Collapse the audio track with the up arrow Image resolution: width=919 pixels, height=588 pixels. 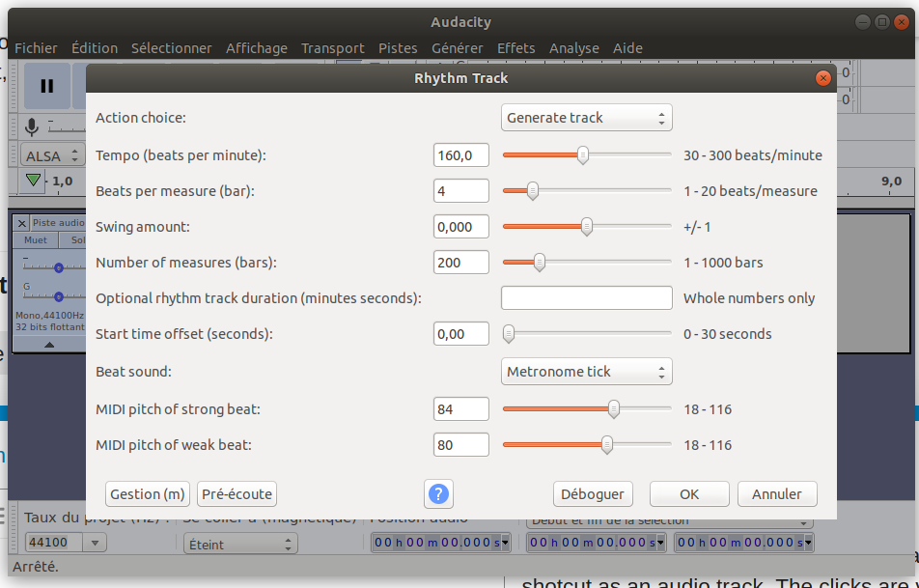pyautogui.click(x=49, y=345)
